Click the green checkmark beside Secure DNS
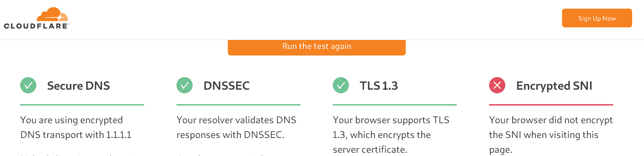Image resolution: width=644 pixels, height=156 pixels. point(28,85)
